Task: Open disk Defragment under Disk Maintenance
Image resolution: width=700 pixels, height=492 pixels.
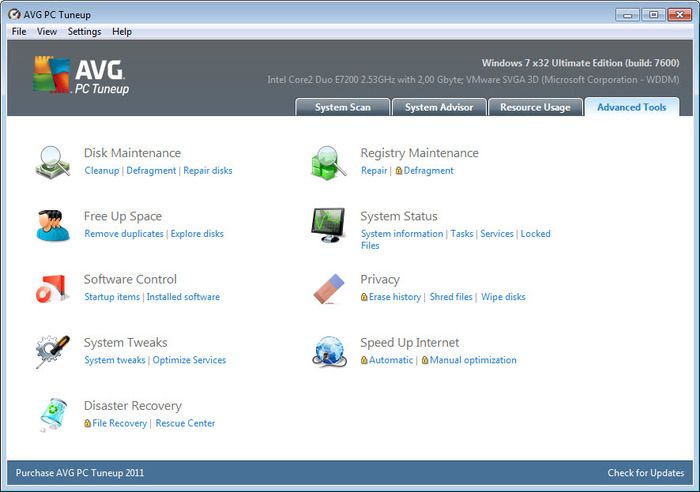Action: (151, 171)
